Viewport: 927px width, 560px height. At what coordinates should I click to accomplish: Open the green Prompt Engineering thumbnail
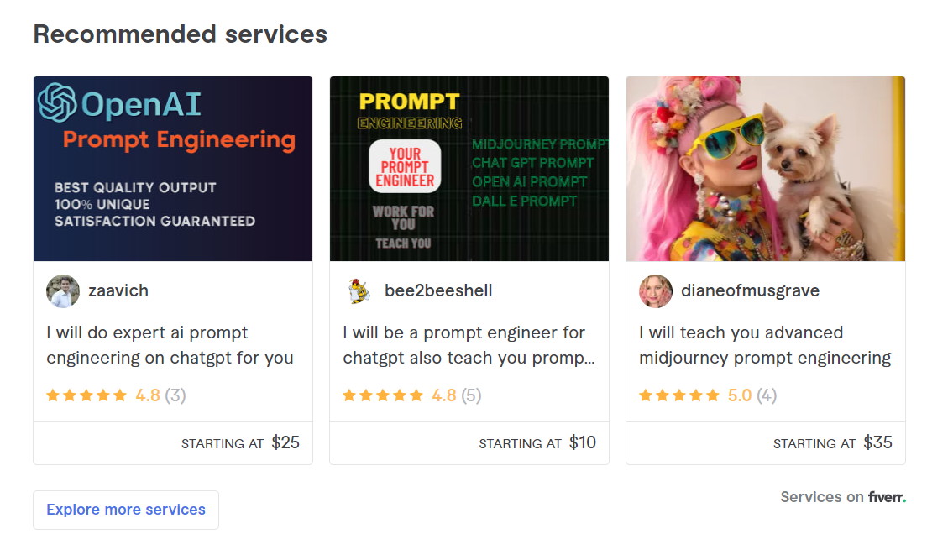pyautogui.click(x=469, y=169)
